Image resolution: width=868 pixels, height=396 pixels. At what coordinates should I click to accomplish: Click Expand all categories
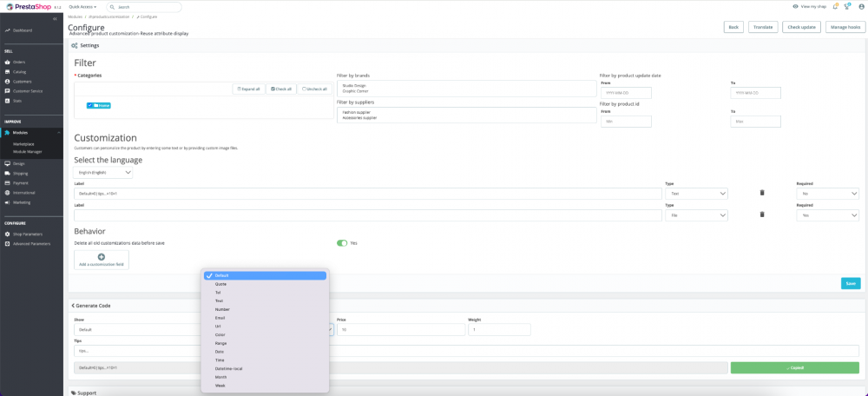pos(248,89)
